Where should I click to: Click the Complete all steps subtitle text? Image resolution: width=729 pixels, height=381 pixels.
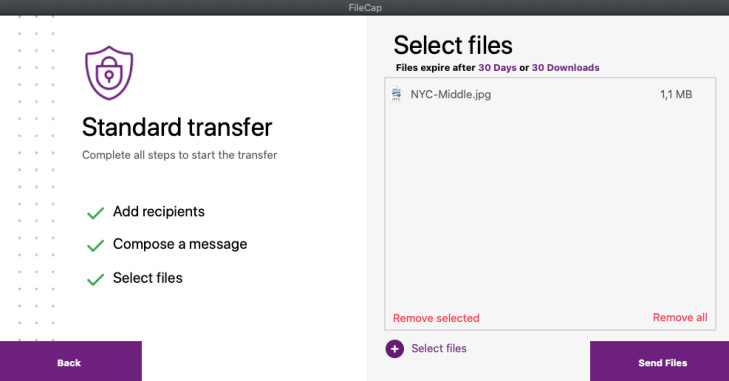[179, 155]
